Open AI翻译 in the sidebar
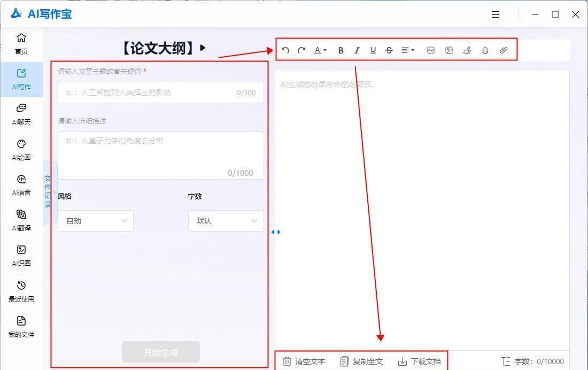The image size is (588, 370). pyautogui.click(x=21, y=221)
